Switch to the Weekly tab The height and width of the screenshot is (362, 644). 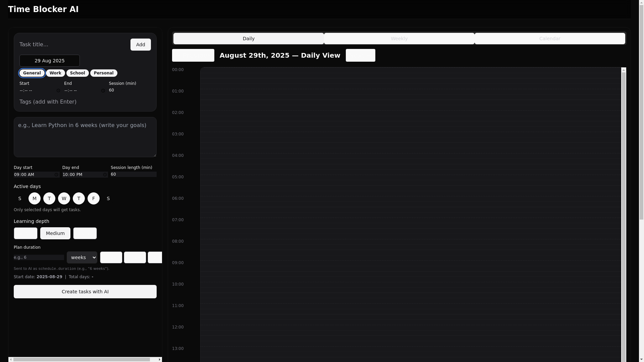(399, 39)
